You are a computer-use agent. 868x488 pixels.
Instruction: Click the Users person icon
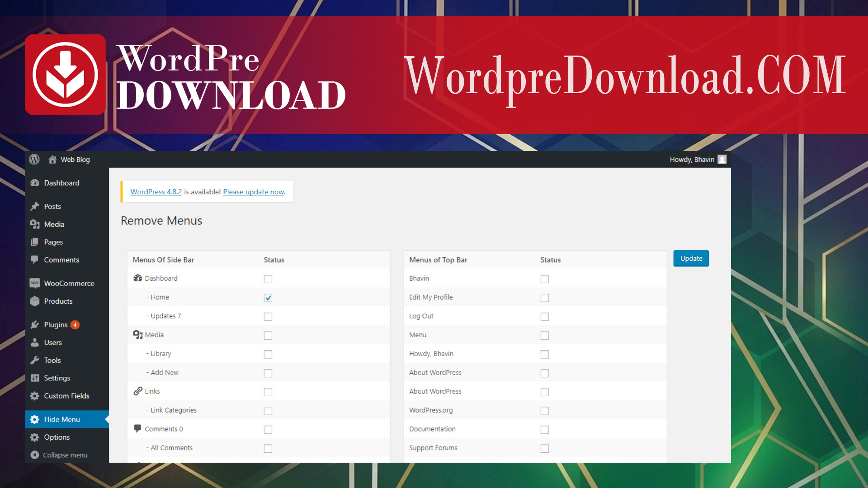point(35,343)
